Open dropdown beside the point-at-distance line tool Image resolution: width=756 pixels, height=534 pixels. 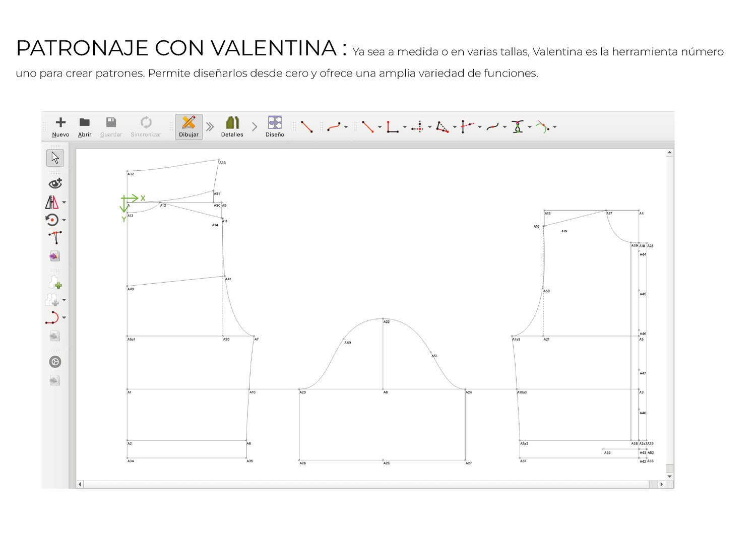coord(380,127)
